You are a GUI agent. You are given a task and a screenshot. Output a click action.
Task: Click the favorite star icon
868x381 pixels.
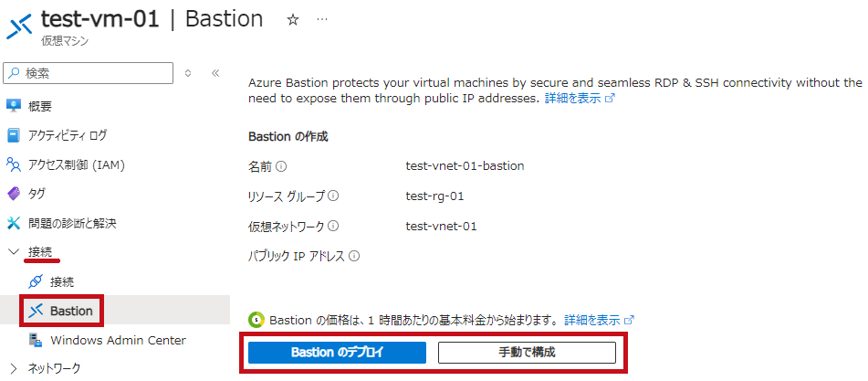coord(293,20)
